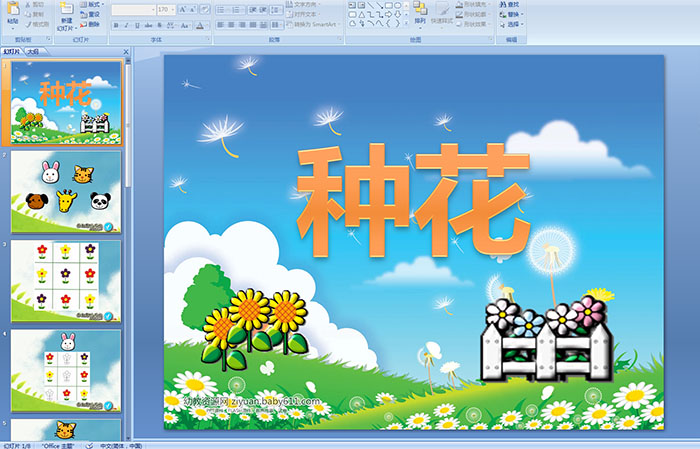Select the Rounded Rectangle shape

[352, 14]
